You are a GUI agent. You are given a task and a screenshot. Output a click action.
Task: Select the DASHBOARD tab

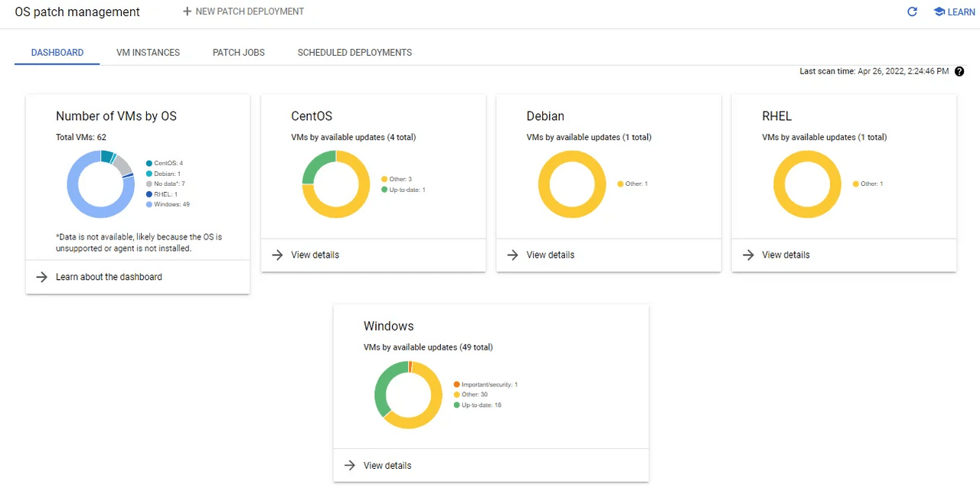point(57,52)
